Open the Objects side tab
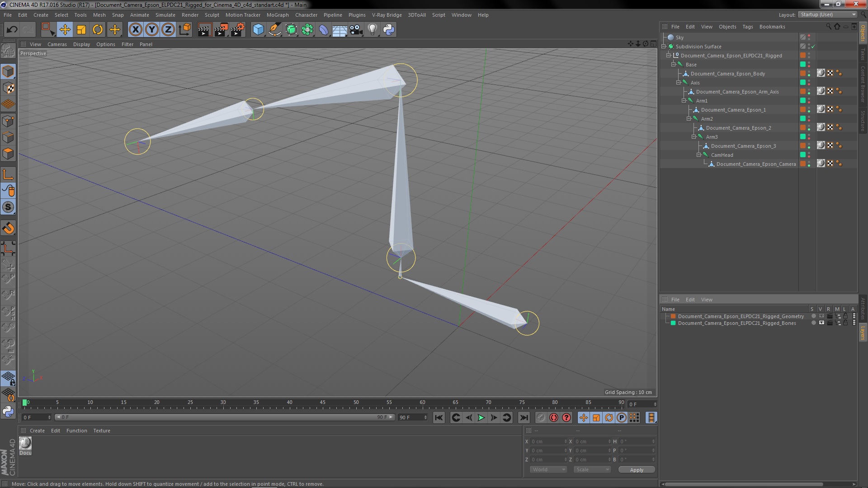 click(x=863, y=33)
